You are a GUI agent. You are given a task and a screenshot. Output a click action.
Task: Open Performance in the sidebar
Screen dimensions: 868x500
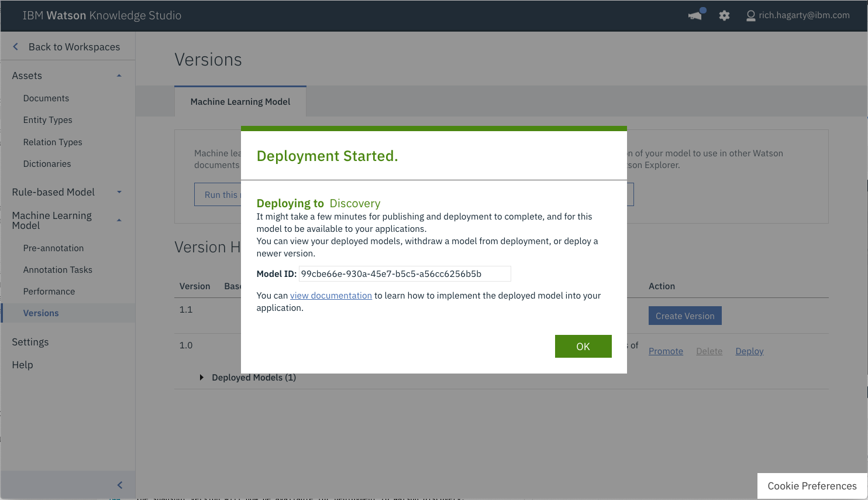coord(49,292)
